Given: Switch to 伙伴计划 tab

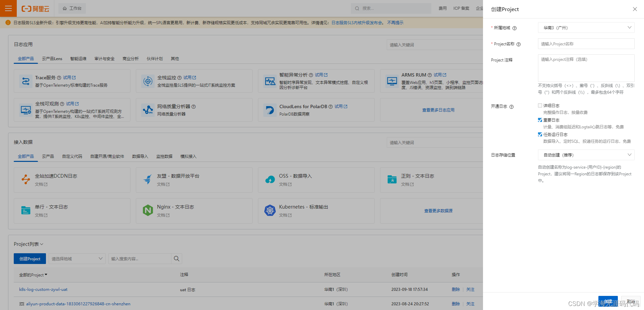Looking at the screenshot, I should point(155,58).
